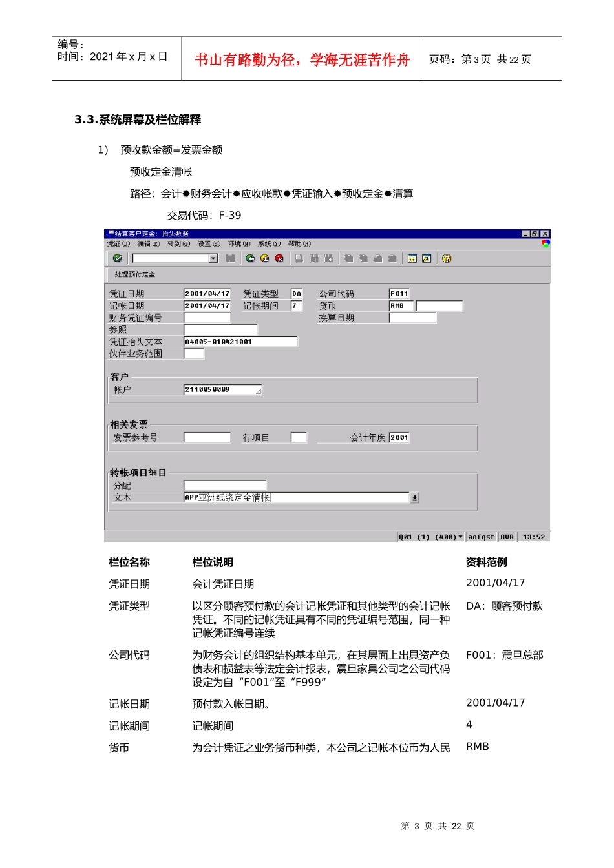Click the 货币 field showing RMB
The width and height of the screenshot is (614, 868).
pyautogui.click(x=401, y=306)
